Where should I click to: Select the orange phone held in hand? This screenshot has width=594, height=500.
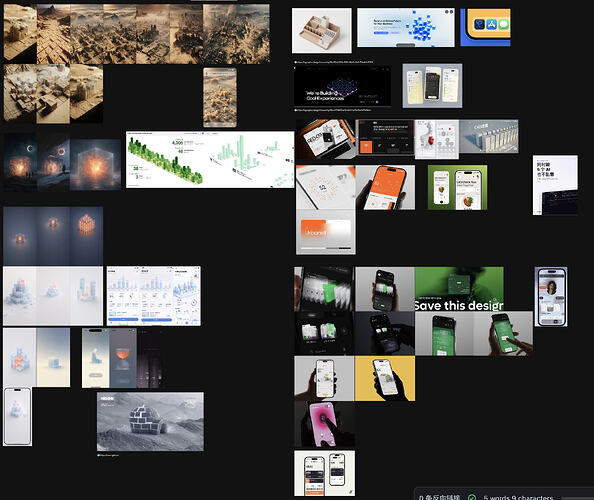(385, 187)
